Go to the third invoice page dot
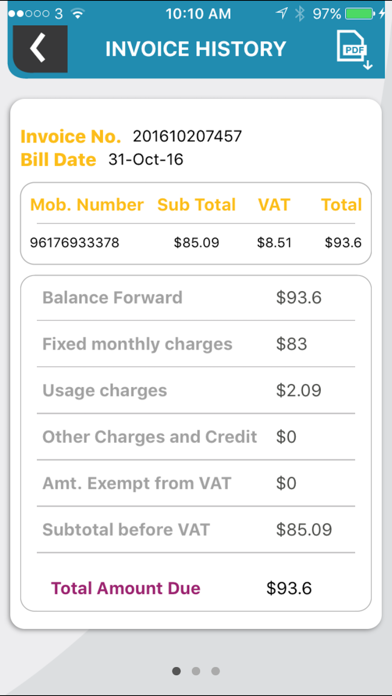The width and height of the screenshot is (392, 696). click(x=215, y=671)
